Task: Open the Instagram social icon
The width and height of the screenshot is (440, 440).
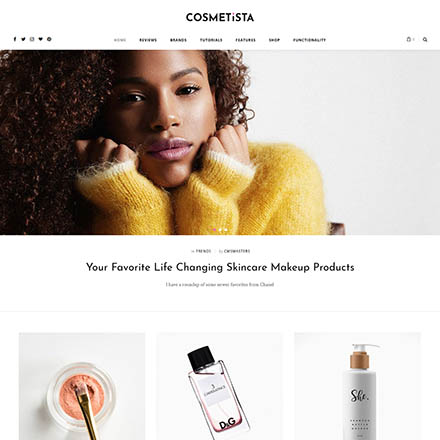Action: click(32, 39)
